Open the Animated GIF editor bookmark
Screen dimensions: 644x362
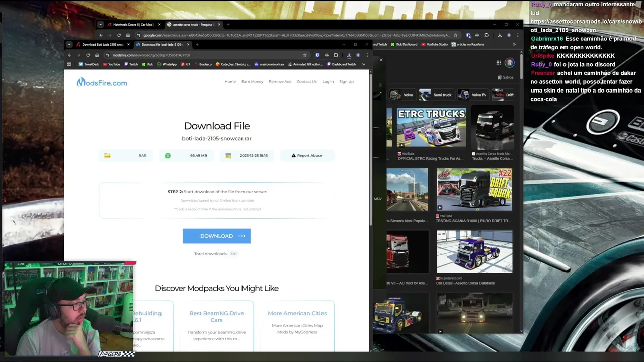(305, 64)
